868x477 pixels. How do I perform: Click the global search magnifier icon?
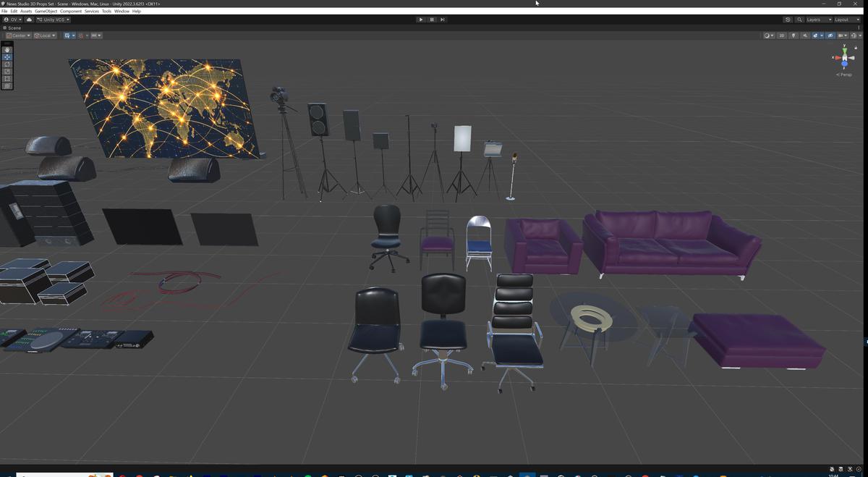[x=799, y=20]
